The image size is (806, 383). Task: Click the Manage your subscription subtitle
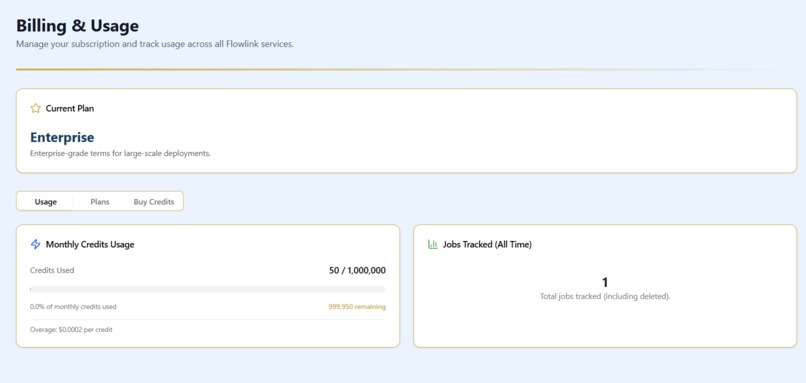click(x=155, y=44)
